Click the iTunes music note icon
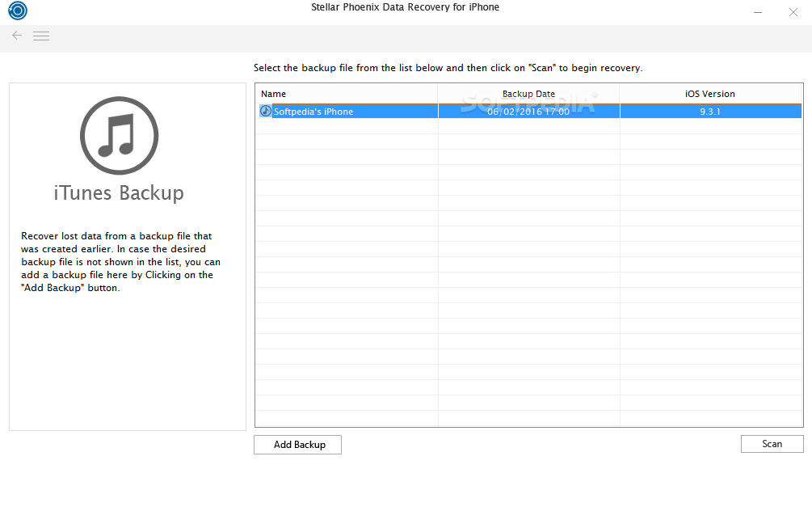Screen dimensions: 812x507 click(119, 135)
